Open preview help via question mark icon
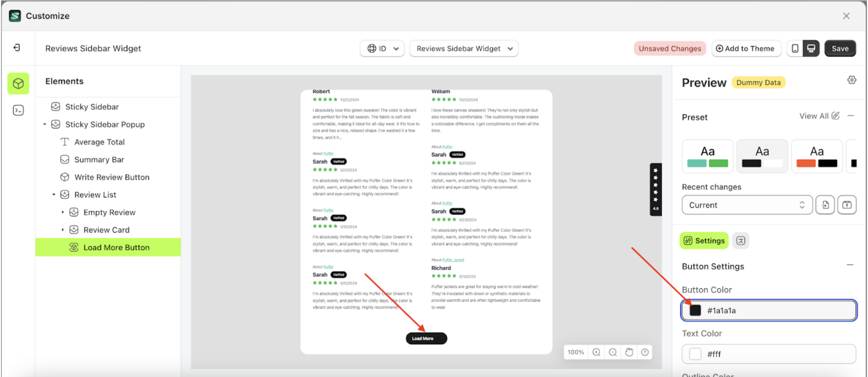Image resolution: width=868 pixels, height=377 pixels. coord(644,352)
